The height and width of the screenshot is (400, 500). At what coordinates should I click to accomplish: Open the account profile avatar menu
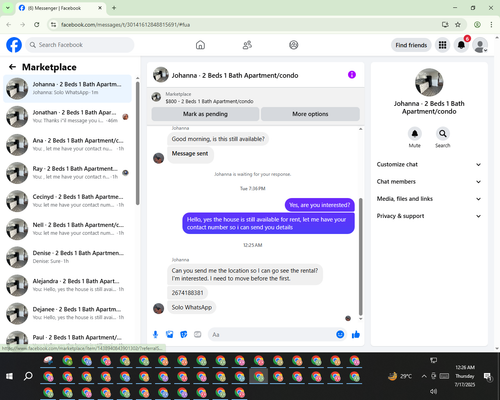480,45
